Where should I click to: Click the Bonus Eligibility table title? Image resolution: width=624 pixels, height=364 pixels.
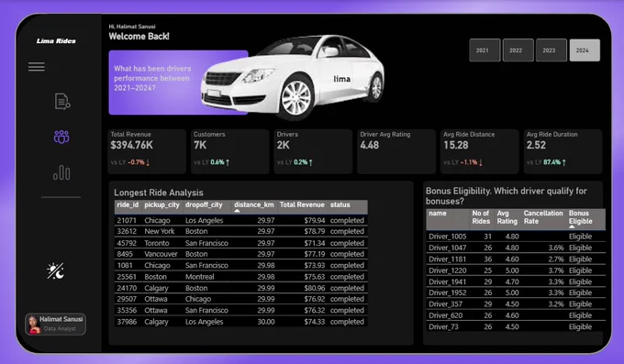(x=507, y=195)
